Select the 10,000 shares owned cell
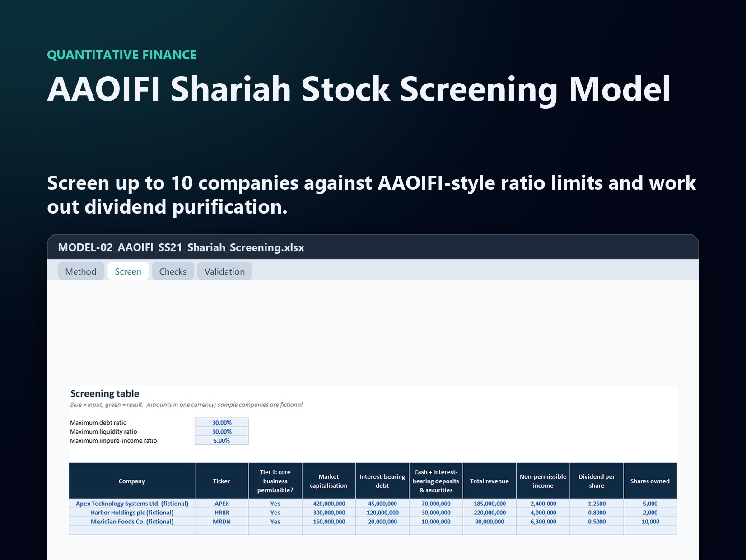 coord(650,522)
